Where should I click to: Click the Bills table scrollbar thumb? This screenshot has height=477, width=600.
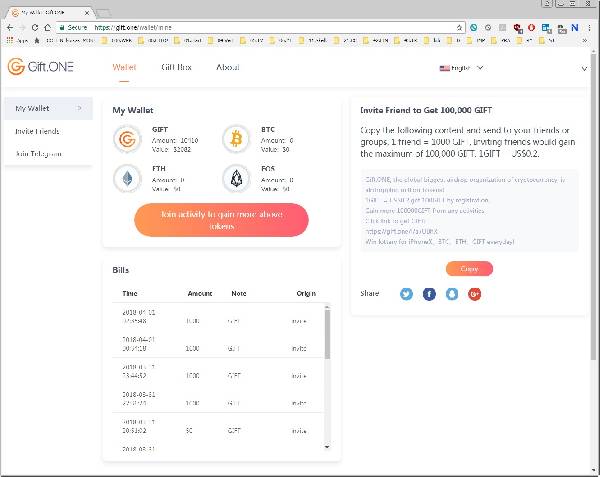coord(327,334)
